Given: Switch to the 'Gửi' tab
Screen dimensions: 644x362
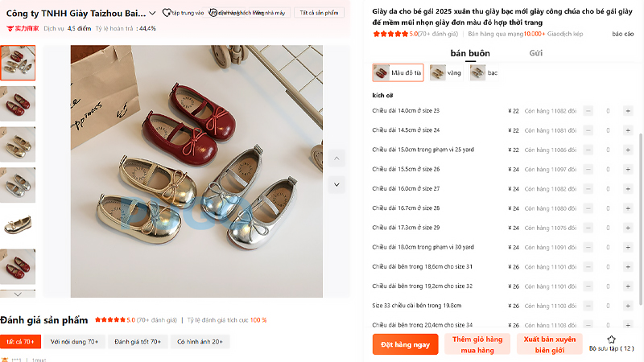Looking at the screenshot, I should click(x=535, y=53).
